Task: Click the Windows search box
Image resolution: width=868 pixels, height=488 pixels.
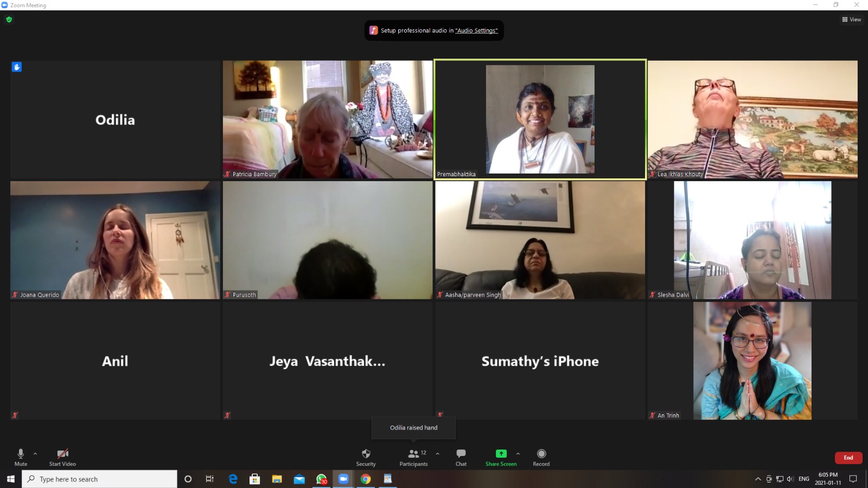Action: point(100,479)
